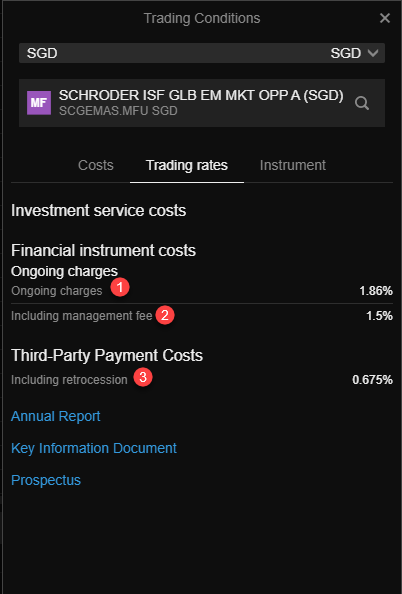Open the SGD currency dropdown
Image resolution: width=402 pixels, height=594 pixels.
point(202,53)
